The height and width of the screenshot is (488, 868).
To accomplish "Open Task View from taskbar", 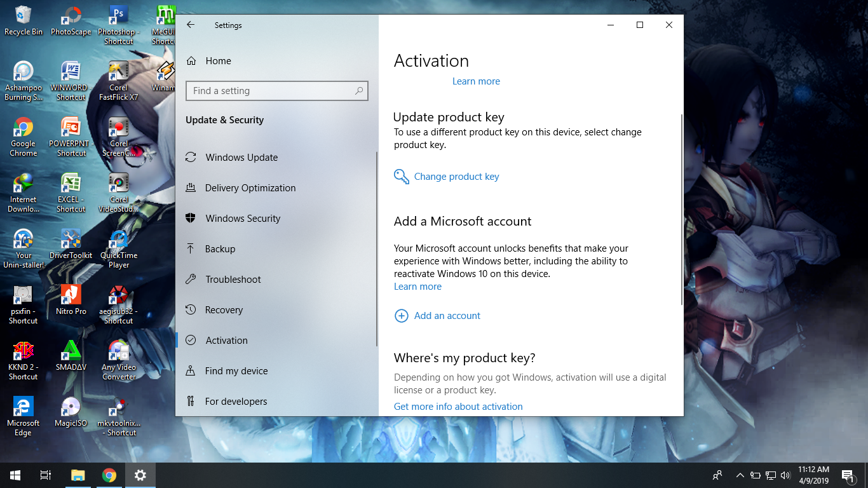I will [x=46, y=475].
